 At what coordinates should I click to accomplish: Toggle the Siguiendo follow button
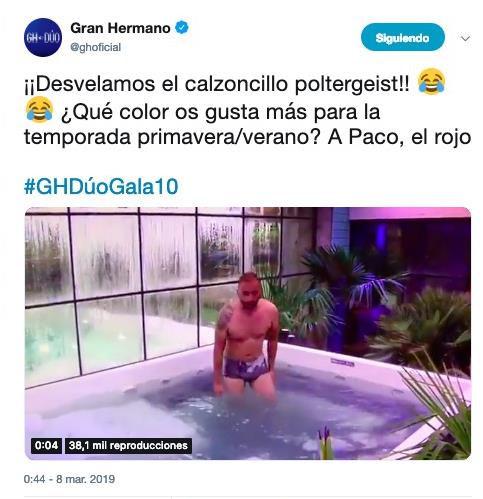point(403,37)
